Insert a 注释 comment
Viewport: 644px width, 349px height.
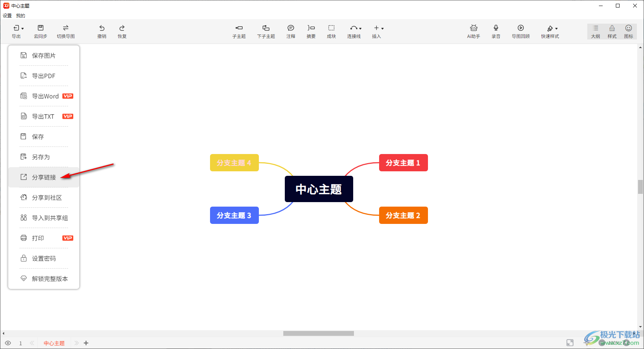291,32
